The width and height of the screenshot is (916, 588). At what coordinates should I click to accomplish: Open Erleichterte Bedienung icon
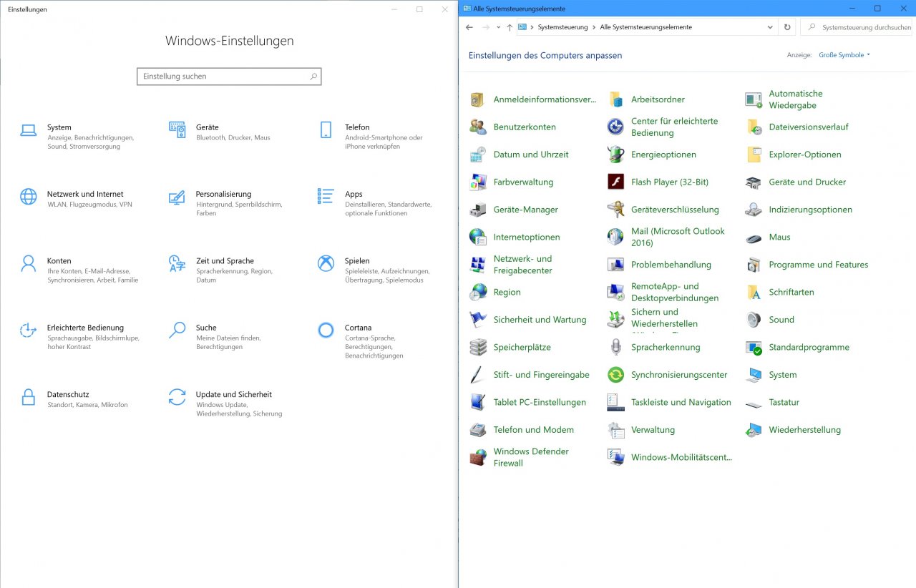[x=28, y=330]
